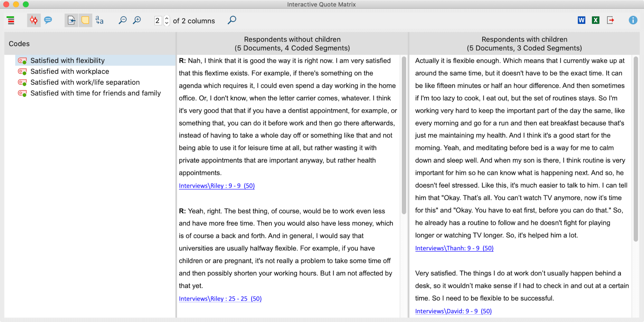Toggle the coded segments display icon
Image resolution: width=644 pixels, height=322 pixels.
click(34, 20)
